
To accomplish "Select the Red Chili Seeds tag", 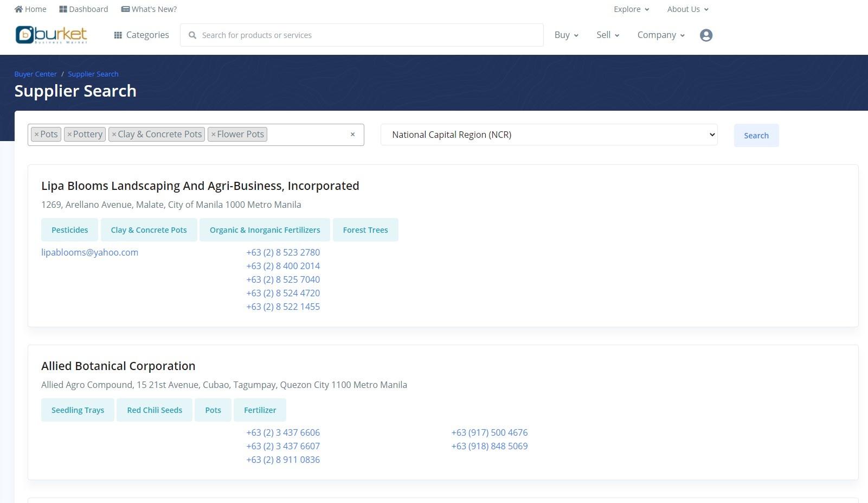I will pyautogui.click(x=155, y=410).
